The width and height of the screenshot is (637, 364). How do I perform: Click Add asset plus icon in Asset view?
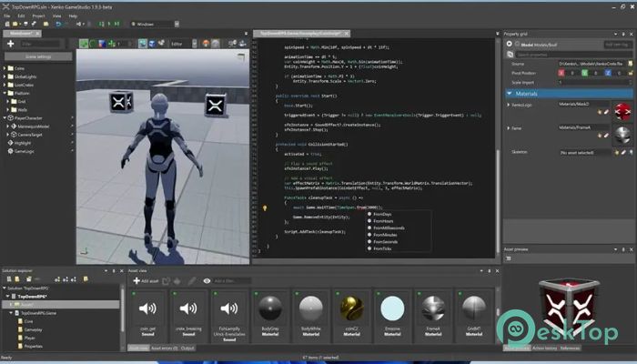tap(136, 280)
